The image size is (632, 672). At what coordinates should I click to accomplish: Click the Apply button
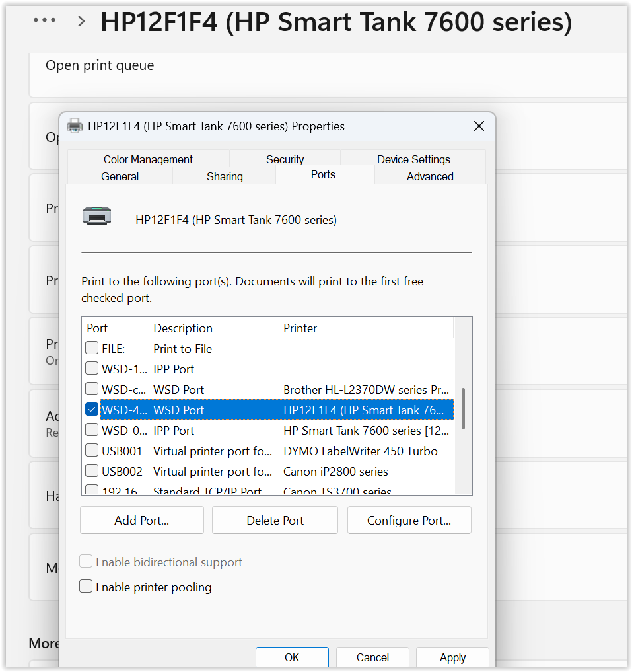coord(452,657)
